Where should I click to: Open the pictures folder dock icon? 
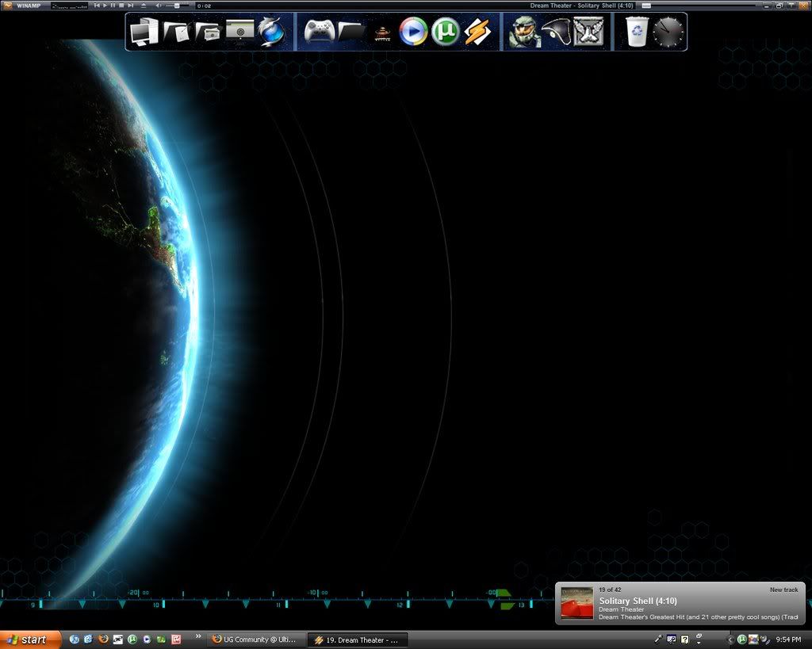pyautogui.click(x=208, y=32)
